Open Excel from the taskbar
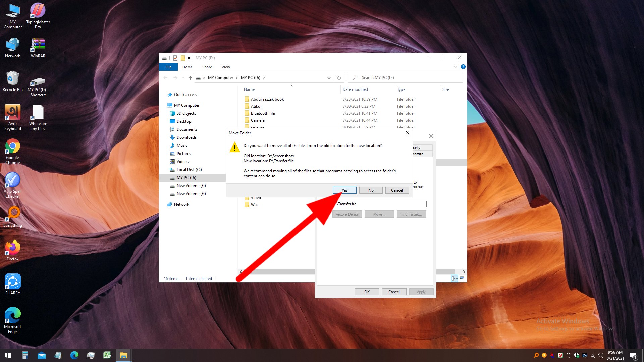Screen dimensions: 644x362 (x=107, y=355)
